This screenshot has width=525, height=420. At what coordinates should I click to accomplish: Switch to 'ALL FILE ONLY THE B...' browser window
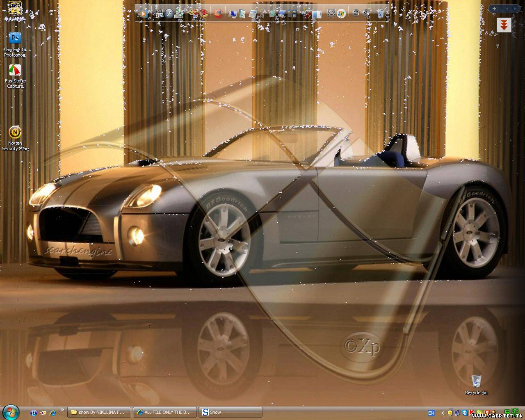(165, 412)
